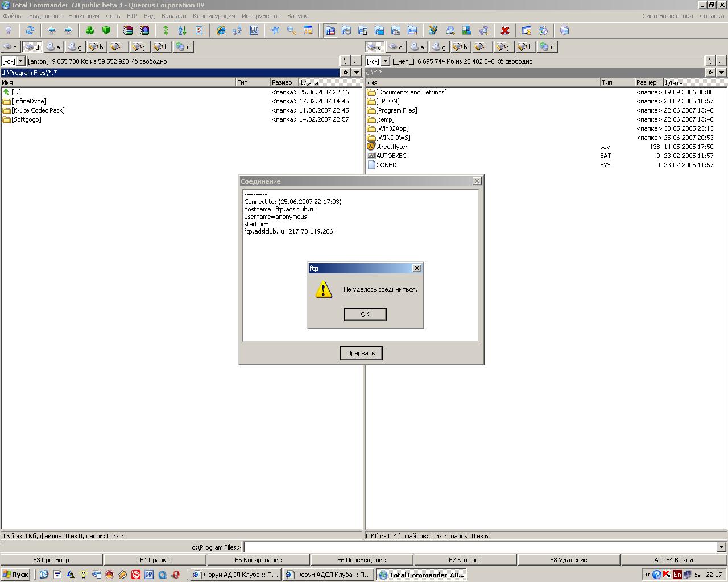Screen dimensions: 728x582
Task: Go back with the left arrow icon
Action: (x=52, y=30)
